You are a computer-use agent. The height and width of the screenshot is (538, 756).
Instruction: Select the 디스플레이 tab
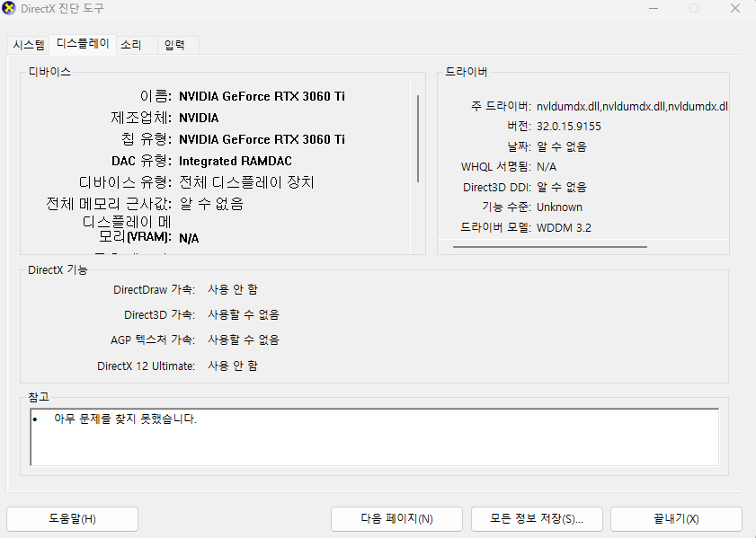83,44
